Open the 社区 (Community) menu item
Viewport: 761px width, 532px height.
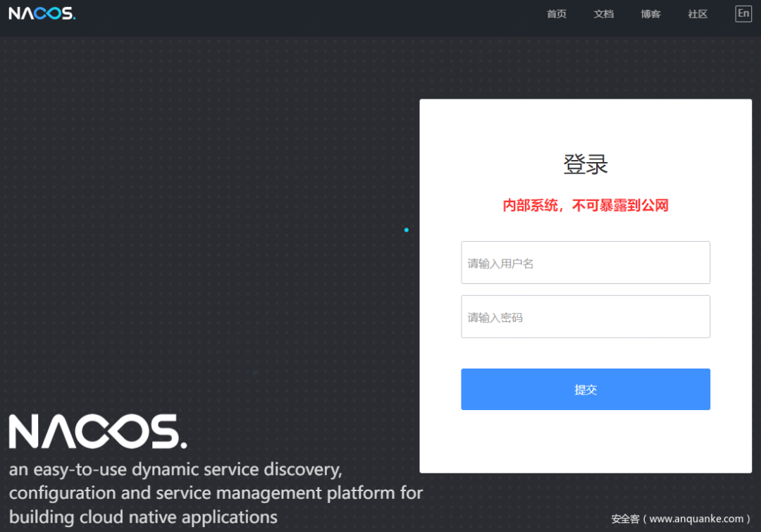[x=697, y=14]
